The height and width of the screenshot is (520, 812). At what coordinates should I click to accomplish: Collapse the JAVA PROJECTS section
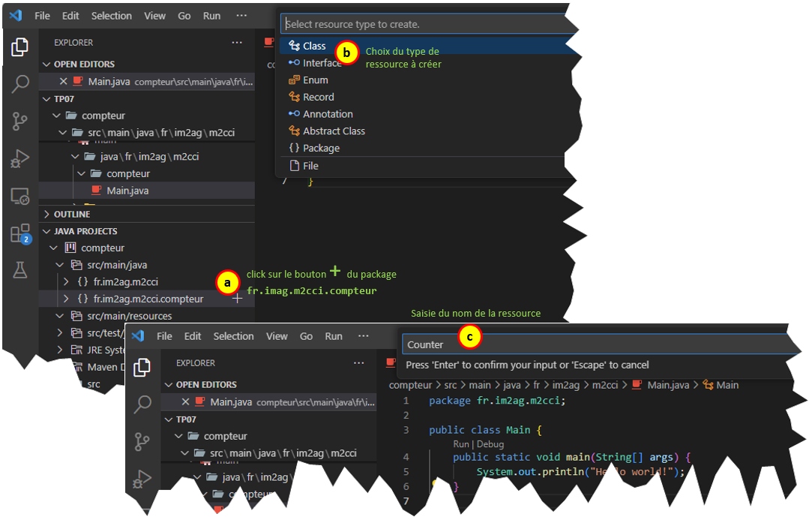85,231
